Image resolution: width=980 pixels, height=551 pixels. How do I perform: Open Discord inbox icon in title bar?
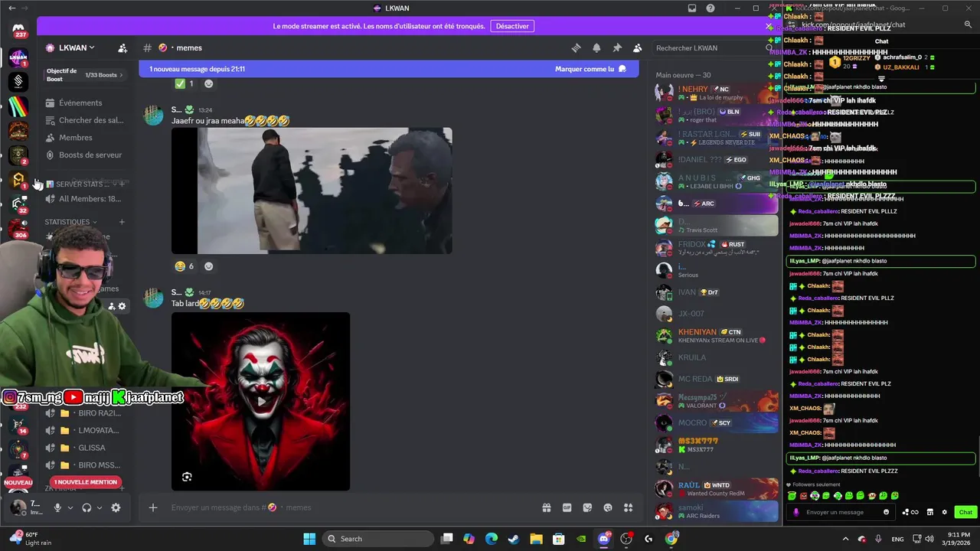pyautogui.click(x=692, y=8)
